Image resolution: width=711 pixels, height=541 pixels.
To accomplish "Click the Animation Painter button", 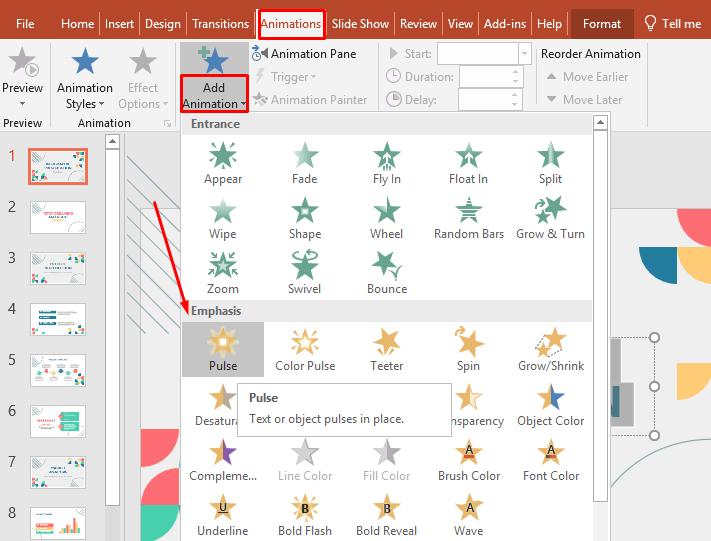I will coord(310,99).
